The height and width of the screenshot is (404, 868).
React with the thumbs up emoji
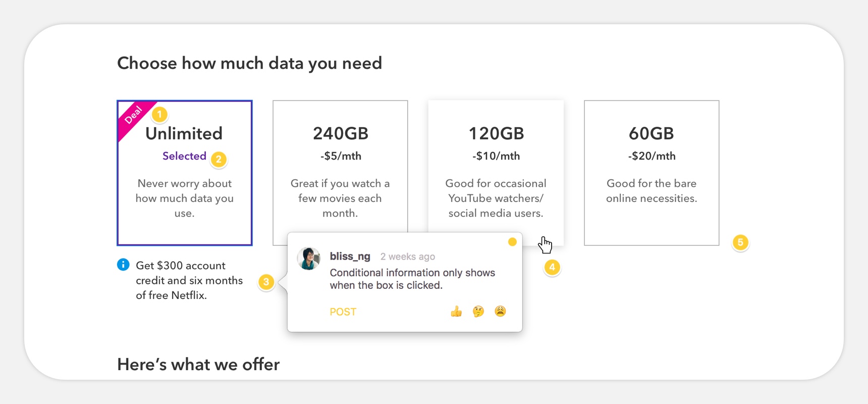456,312
